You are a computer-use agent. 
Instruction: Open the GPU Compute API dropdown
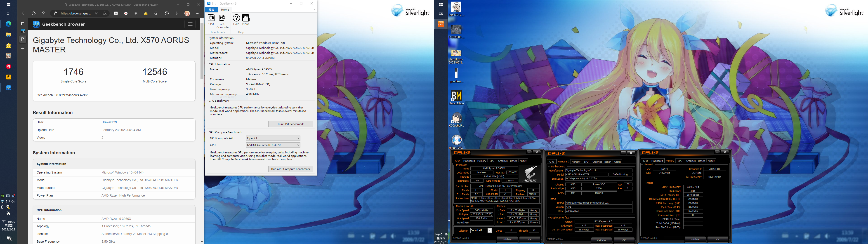click(x=273, y=138)
